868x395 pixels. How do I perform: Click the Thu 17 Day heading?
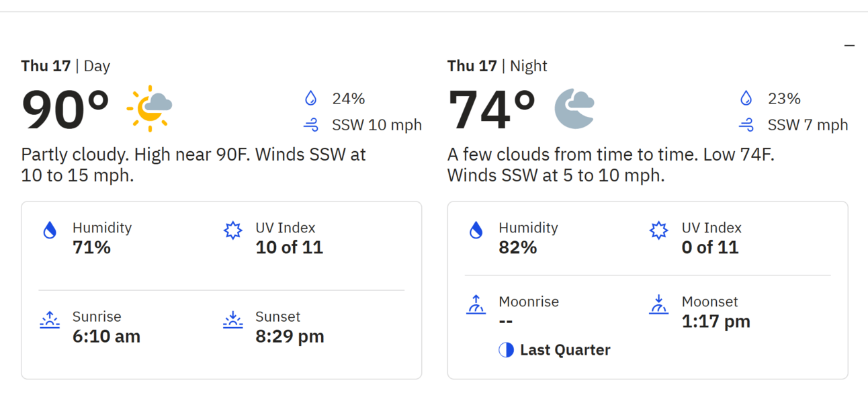click(x=65, y=66)
